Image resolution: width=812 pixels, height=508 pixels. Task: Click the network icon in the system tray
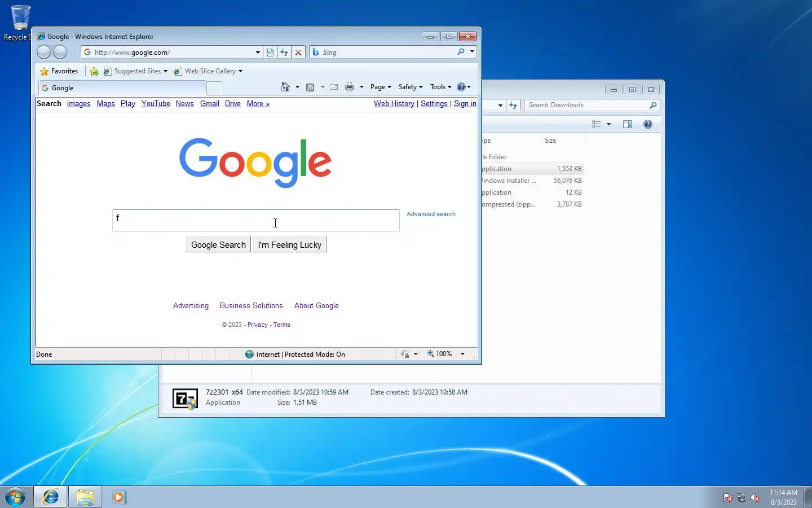coord(742,497)
